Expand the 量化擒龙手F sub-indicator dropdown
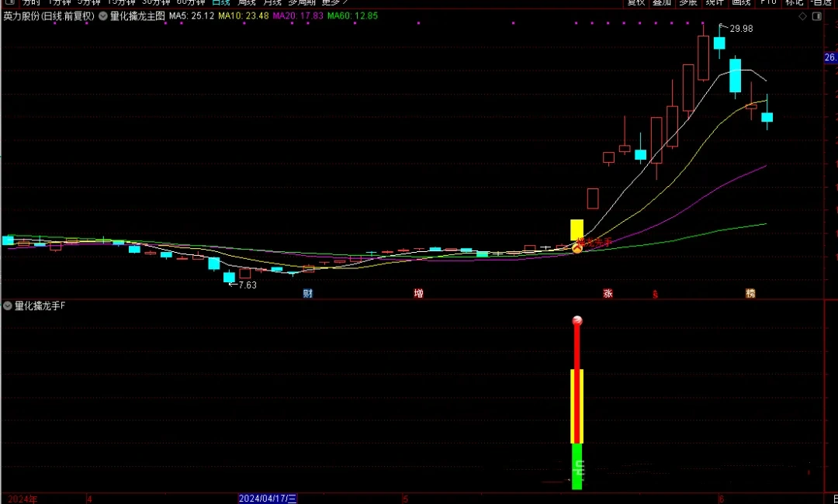This screenshot has height=504, width=838. (8, 306)
